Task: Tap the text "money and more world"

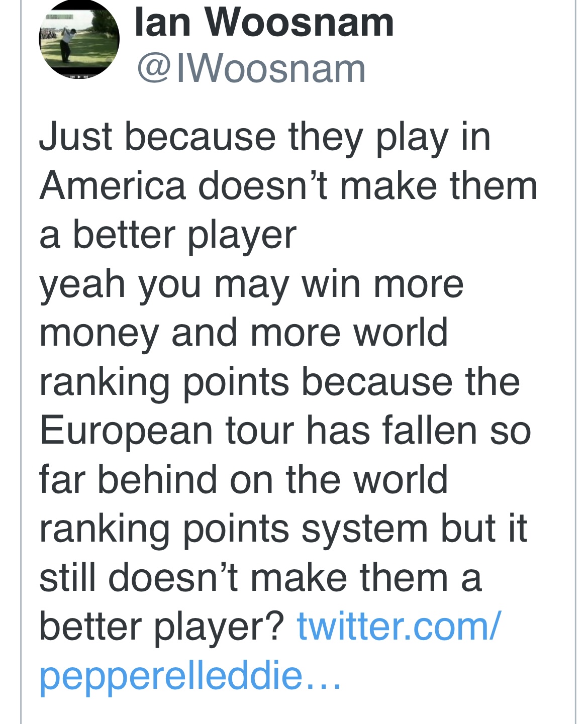Action: [x=243, y=332]
